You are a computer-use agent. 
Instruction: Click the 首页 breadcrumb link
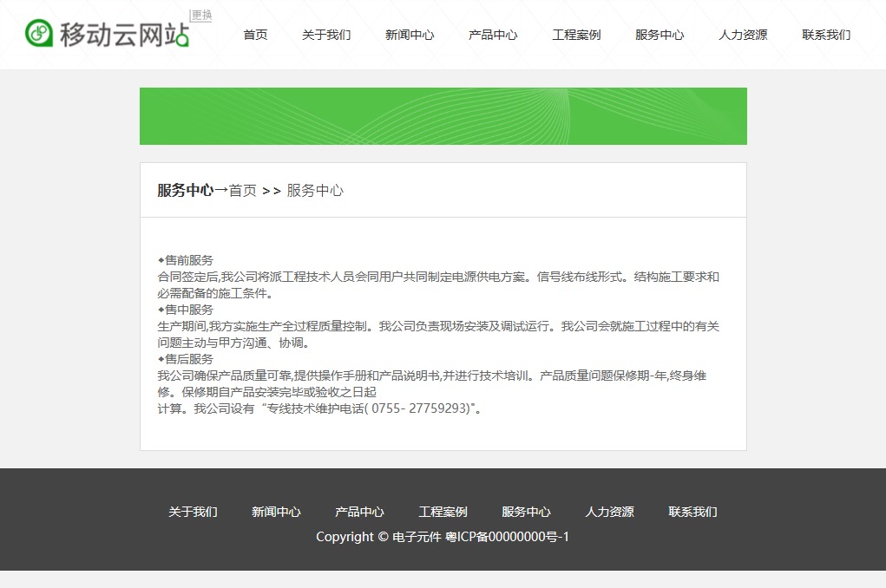click(x=243, y=191)
